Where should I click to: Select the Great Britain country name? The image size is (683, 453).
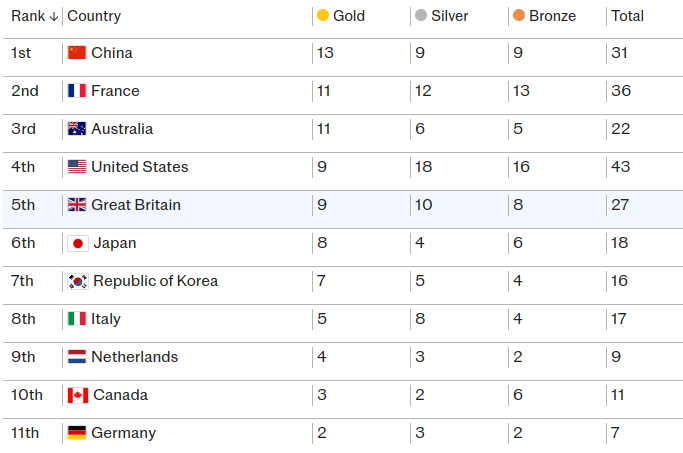pos(136,205)
